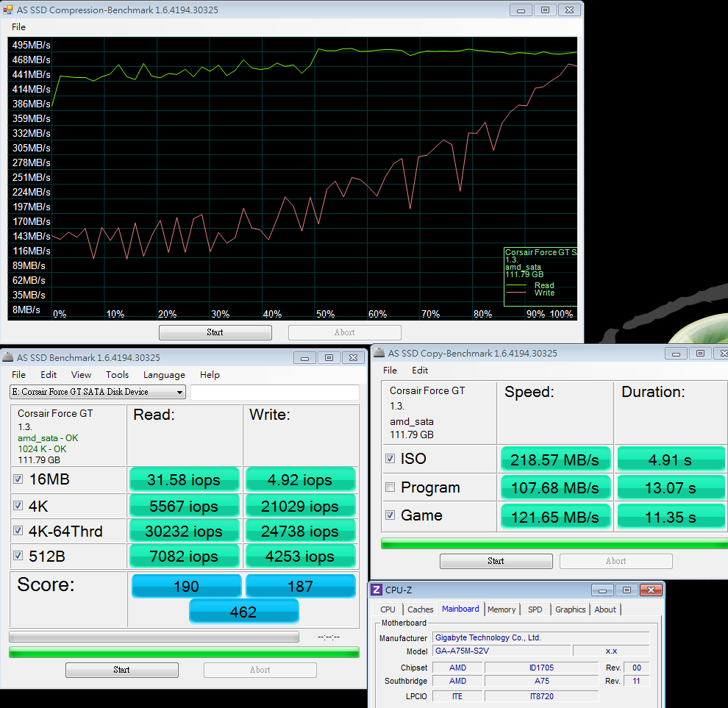Viewport: 728px width, 708px height.
Task: Open File menu in Compression-Benchmark
Action: click(18, 27)
